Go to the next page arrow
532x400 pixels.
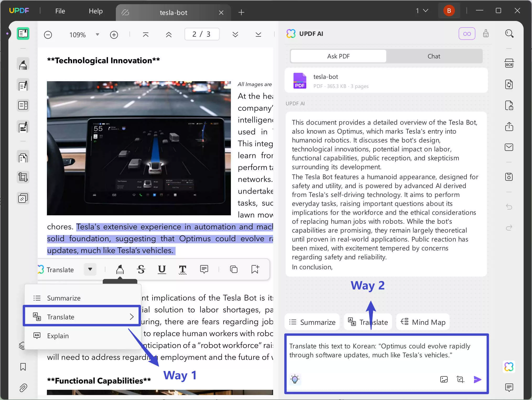tap(235, 35)
